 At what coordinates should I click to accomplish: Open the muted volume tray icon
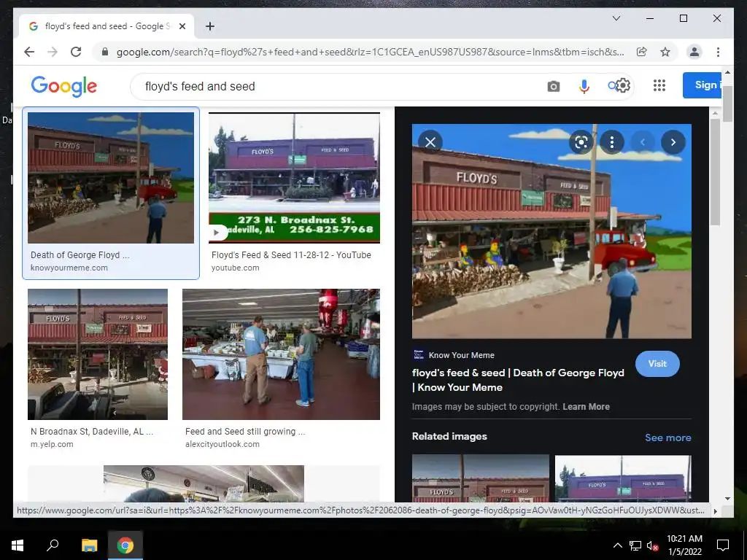point(652,545)
